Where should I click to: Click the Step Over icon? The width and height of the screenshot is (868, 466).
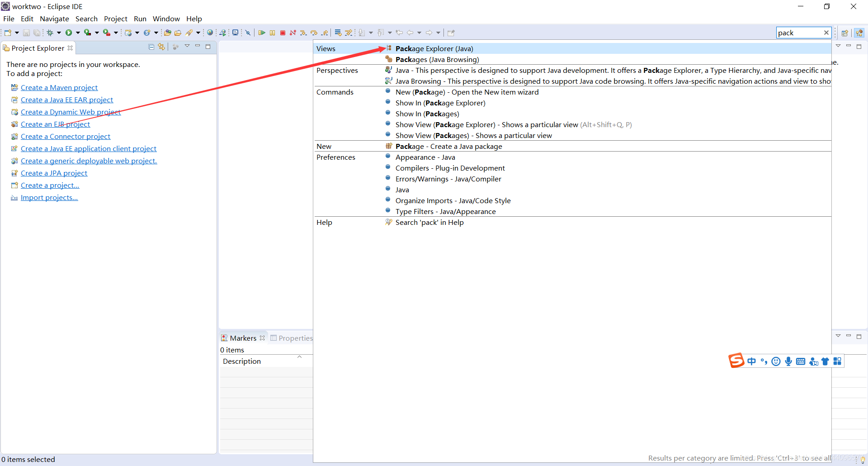[x=314, y=33]
